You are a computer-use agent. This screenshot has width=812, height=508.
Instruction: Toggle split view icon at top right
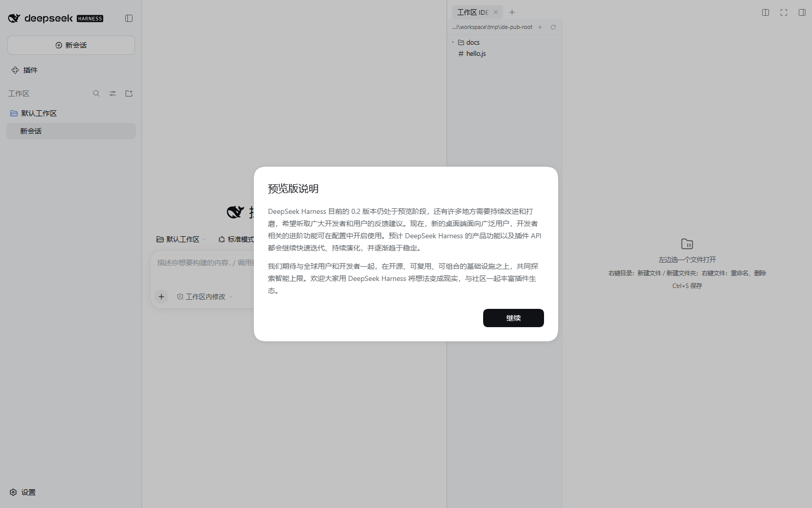click(766, 12)
